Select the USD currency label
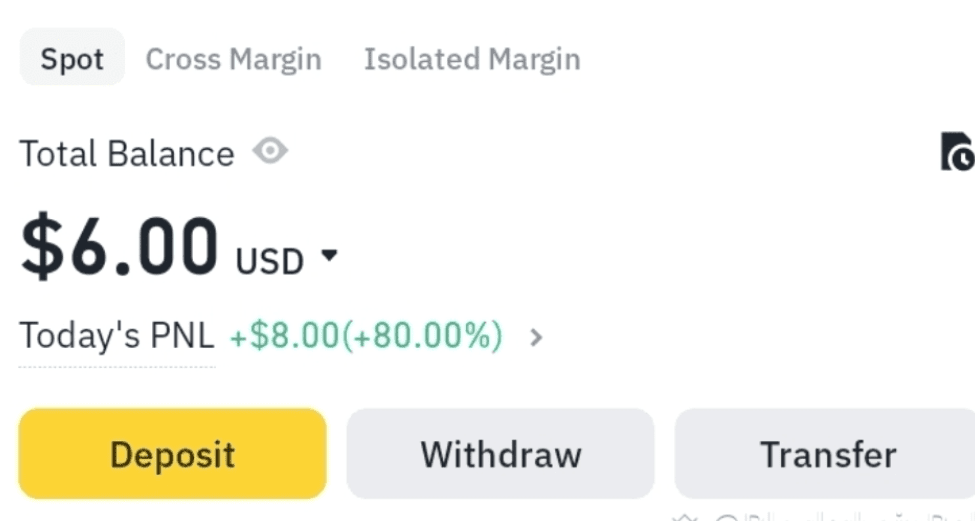The width and height of the screenshot is (975, 521). (269, 261)
